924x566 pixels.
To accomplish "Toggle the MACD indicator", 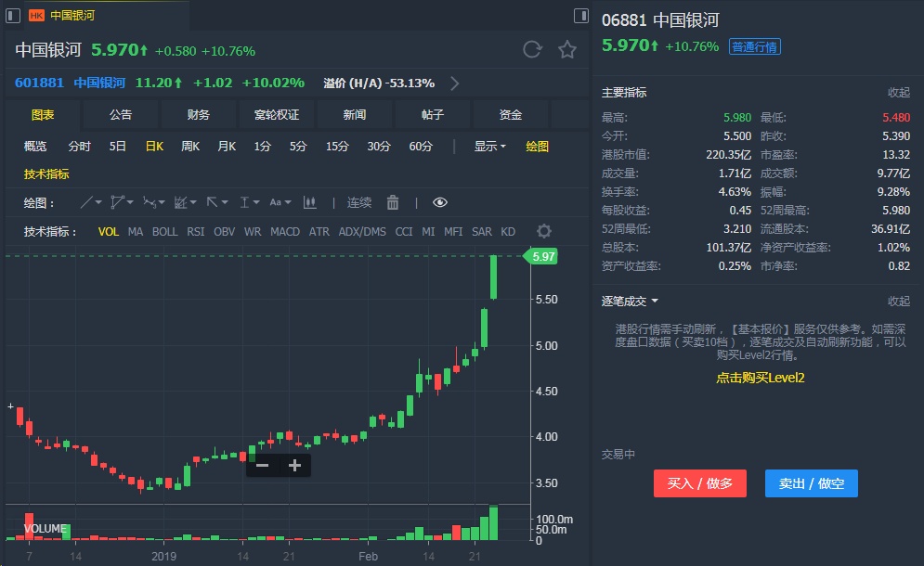I will (x=285, y=231).
